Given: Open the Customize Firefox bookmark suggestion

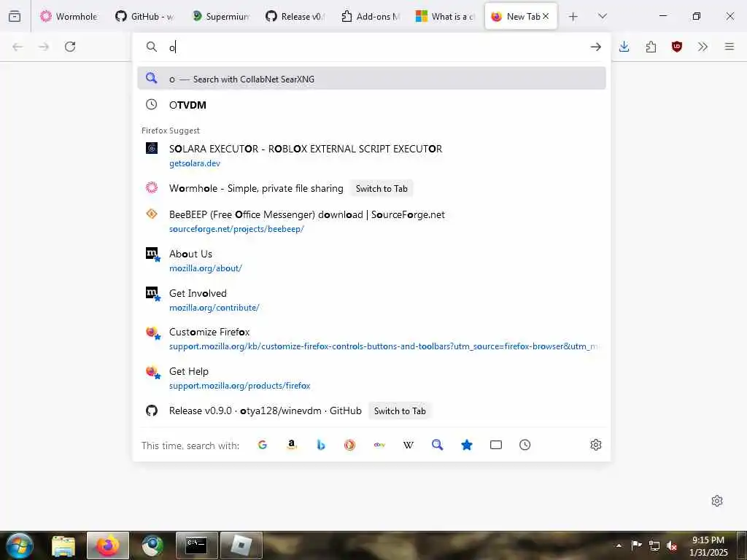Looking at the screenshot, I should point(371,338).
